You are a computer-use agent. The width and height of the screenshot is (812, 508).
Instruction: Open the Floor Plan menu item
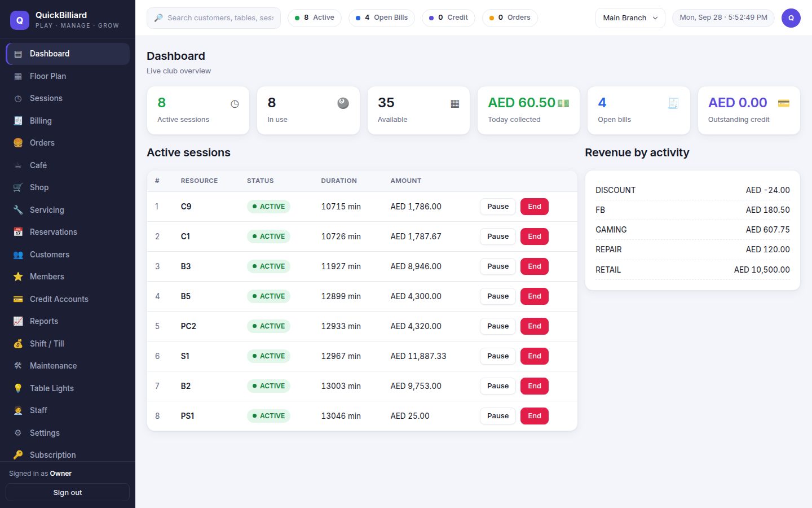(68, 76)
